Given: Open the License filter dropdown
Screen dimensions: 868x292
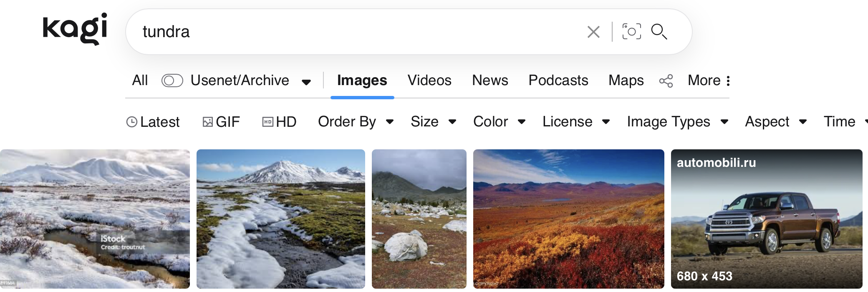Looking at the screenshot, I should pos(576,122).
